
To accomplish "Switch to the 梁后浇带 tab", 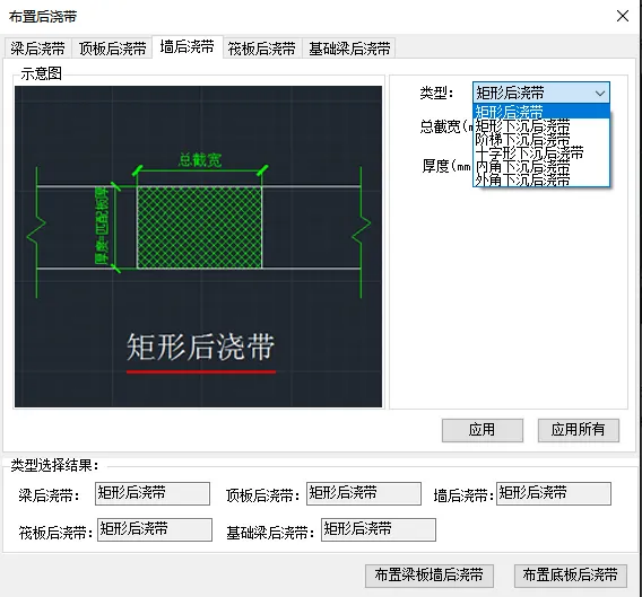I will point(39,49).
